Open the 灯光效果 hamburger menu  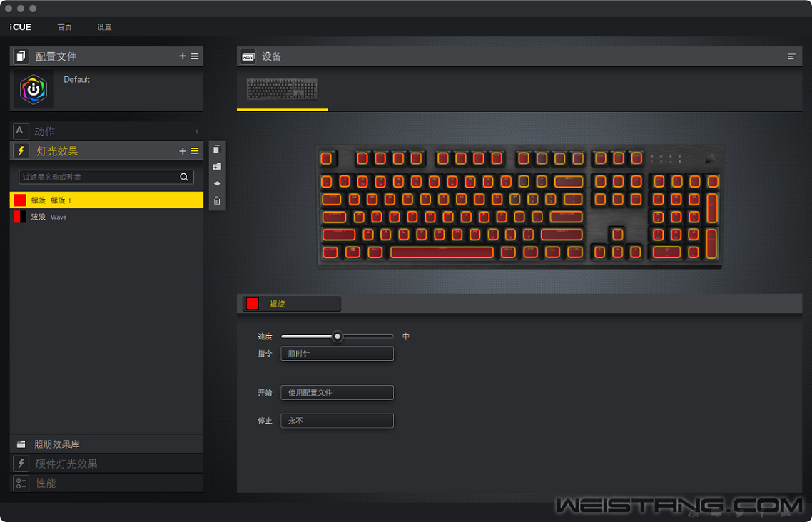(195, 151)
